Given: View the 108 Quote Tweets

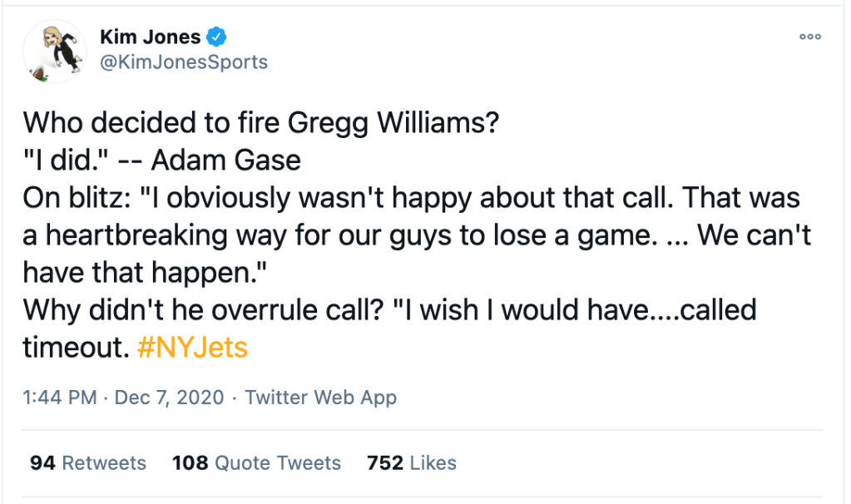Looking at the screenshot, I should click(256, 462).
